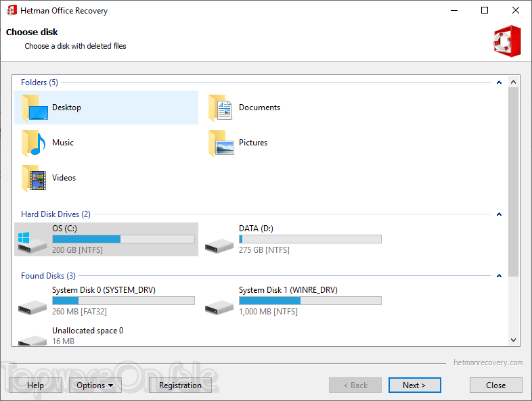The image size is (532, 401).
Task: Click the Hetman Office Recovery title bar icon
Action: point(12,11)
